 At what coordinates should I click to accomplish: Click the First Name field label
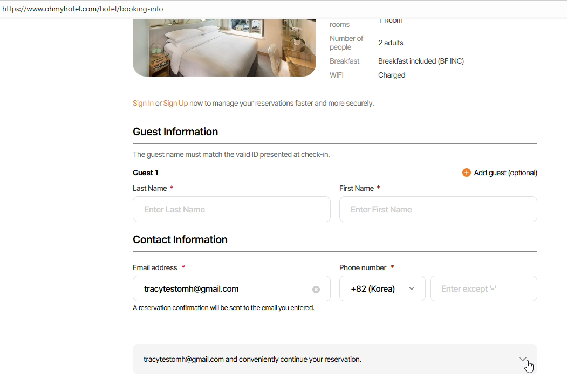click(x=356, y=188)
